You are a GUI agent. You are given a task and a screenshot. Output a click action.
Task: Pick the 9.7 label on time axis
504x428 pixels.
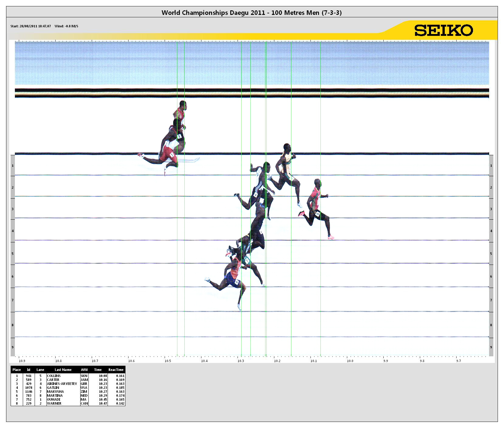tap(458, 361)
